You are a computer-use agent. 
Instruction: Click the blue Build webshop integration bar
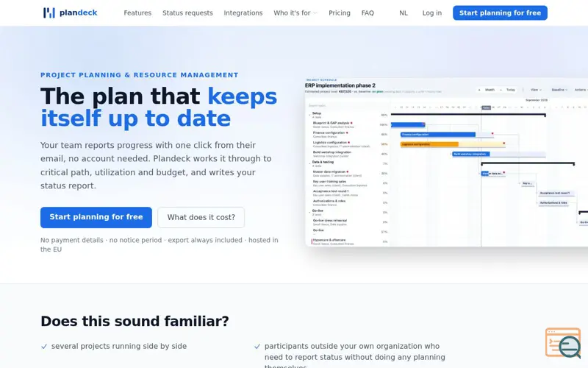click(x=470, y=154)
